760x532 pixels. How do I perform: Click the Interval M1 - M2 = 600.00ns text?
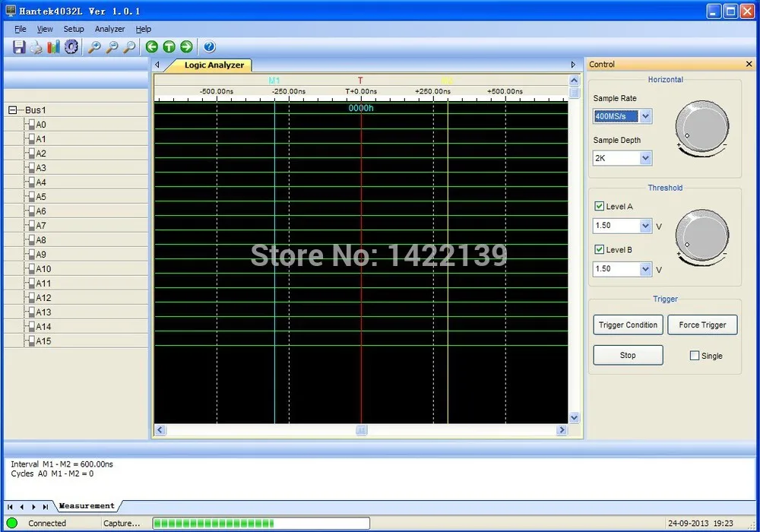(x=62, y=464)
